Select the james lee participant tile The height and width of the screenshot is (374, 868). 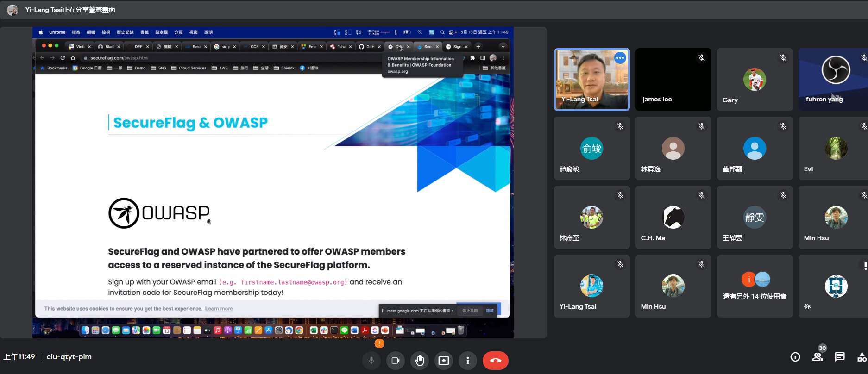[x=673, y=80]
